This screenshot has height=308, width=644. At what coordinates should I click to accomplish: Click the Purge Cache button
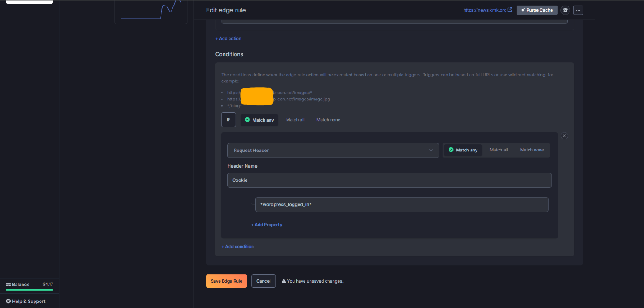(537, 10)
